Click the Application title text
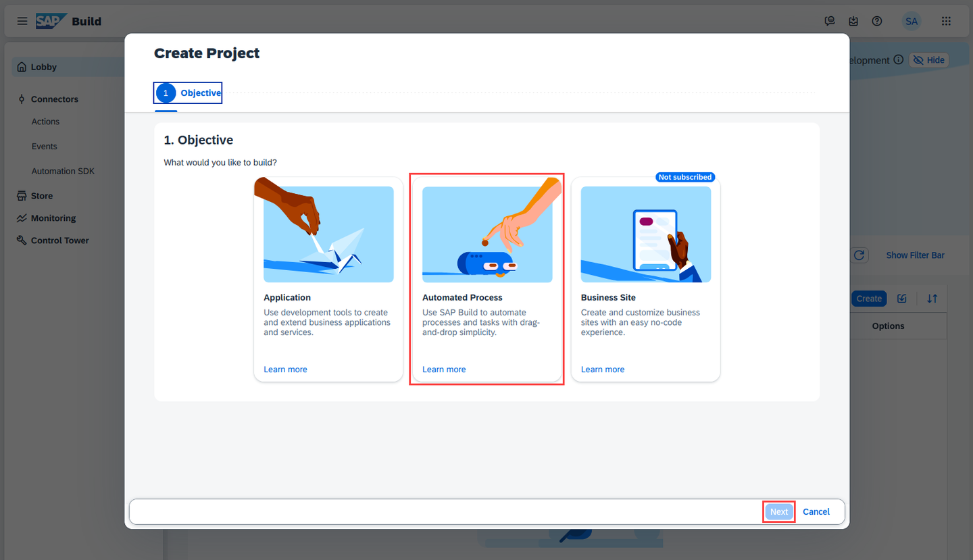 pyautogui.click(x=287, y=297)
